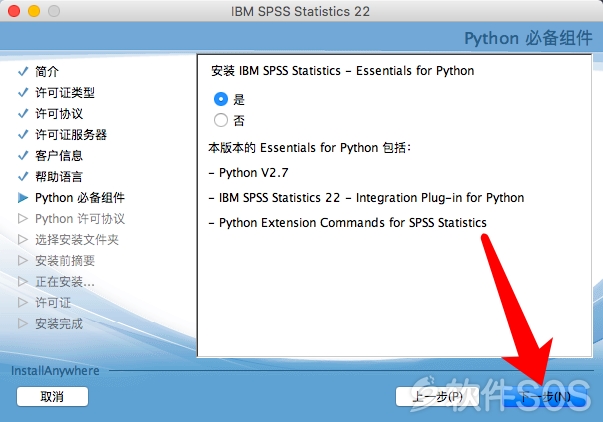Select the 是 (Yes) radio button

click(x=221, y=99)
